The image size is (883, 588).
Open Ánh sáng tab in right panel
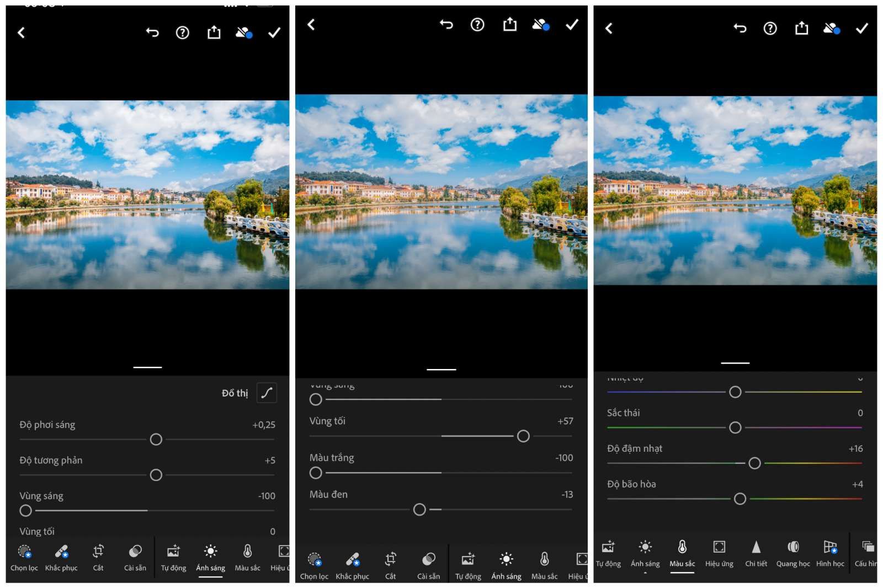click(x=645, y=553)
